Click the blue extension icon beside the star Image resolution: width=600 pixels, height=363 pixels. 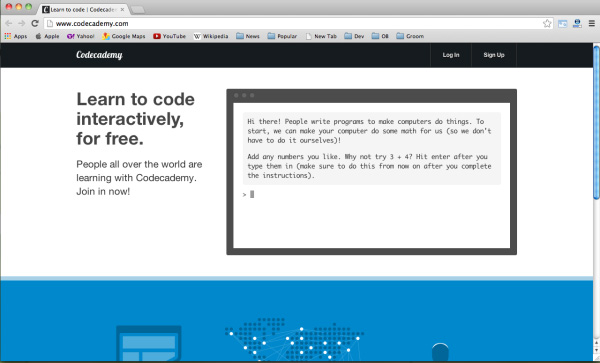click(x=562, y=24)
